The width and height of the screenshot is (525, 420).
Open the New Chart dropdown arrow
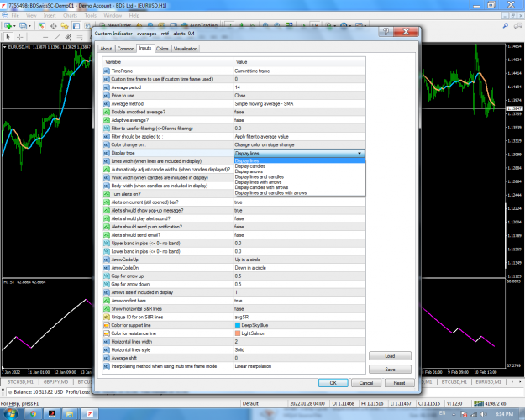[14, 26]
